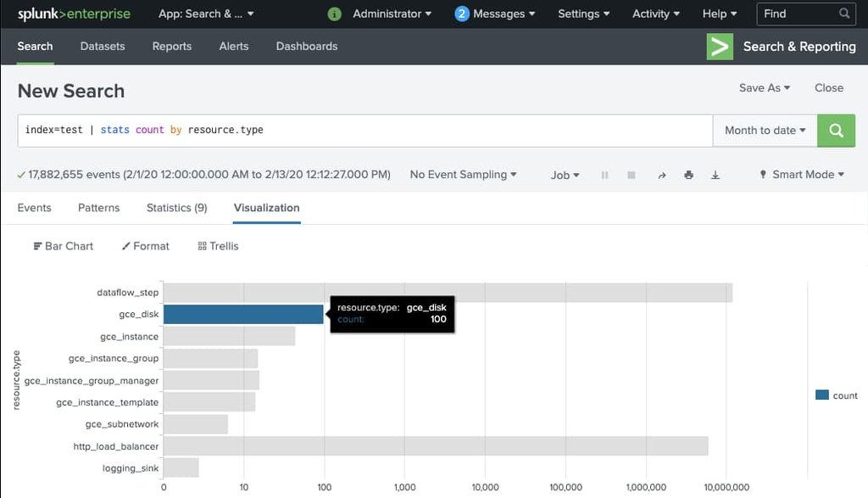Click the Search & Reporting app title
The image size is (868, 498).
click(799, 47)
